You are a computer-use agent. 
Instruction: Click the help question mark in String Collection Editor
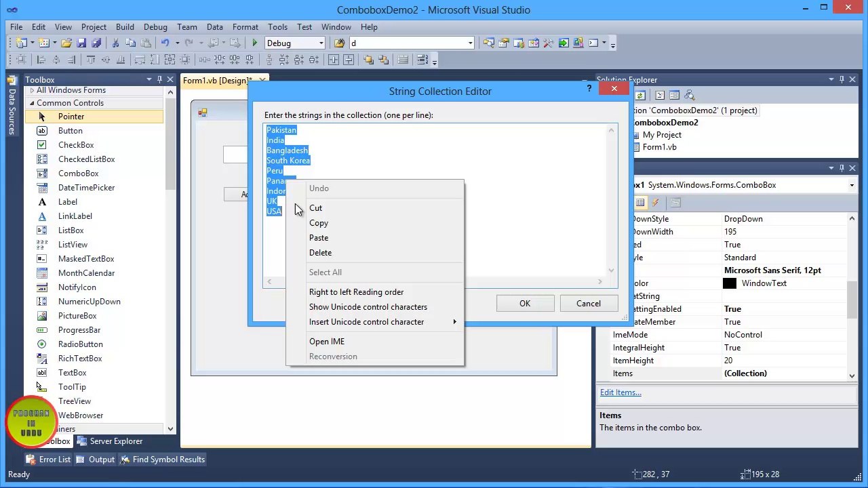589,88
